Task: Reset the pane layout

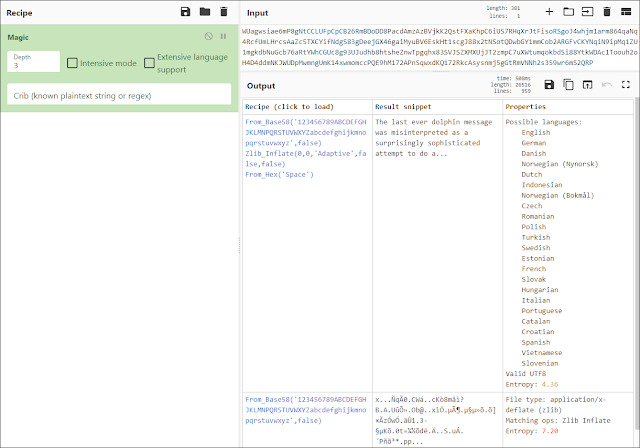Action: 626,12
